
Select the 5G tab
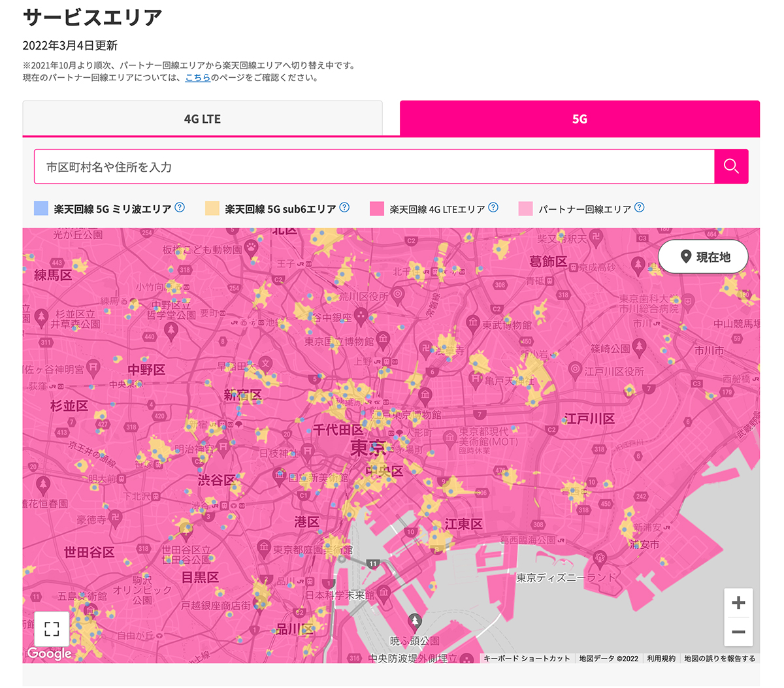point(580,119)
